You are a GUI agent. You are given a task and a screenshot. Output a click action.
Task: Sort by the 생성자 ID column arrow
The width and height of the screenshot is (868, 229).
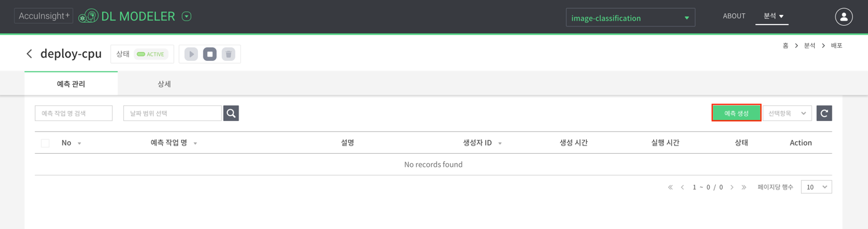coord(500,144)
